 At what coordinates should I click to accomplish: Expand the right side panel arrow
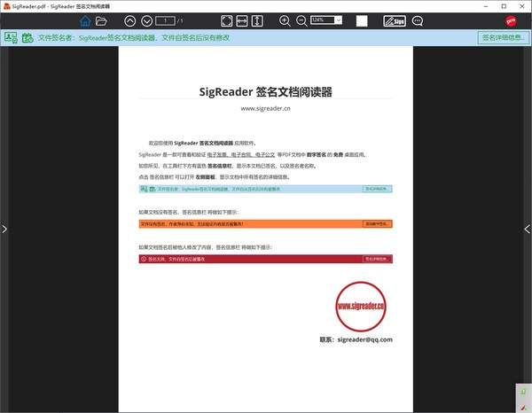coord(528,229)
